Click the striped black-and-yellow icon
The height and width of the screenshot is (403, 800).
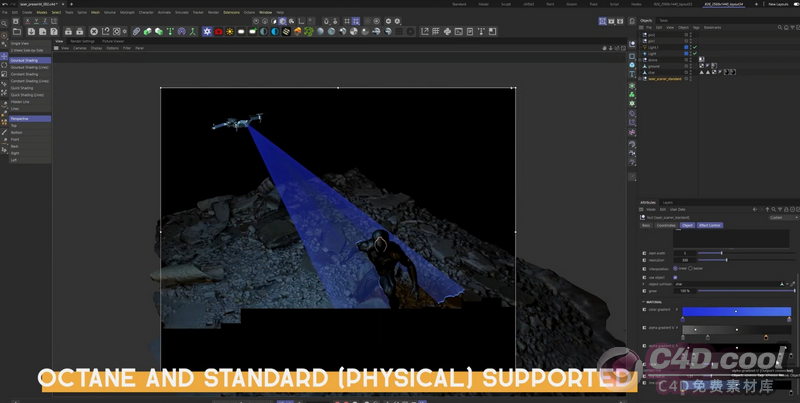pyautogui.click(x=286, y=32)
